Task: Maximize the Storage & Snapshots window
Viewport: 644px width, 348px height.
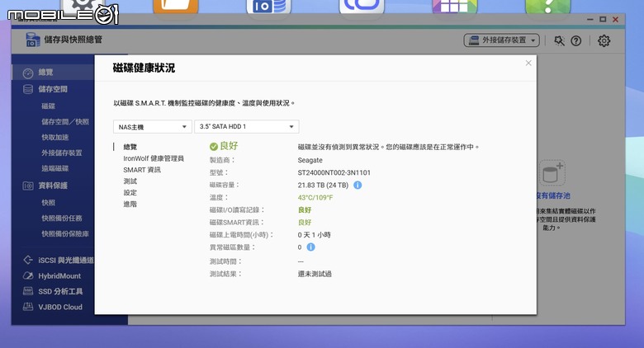Action: 603,19
